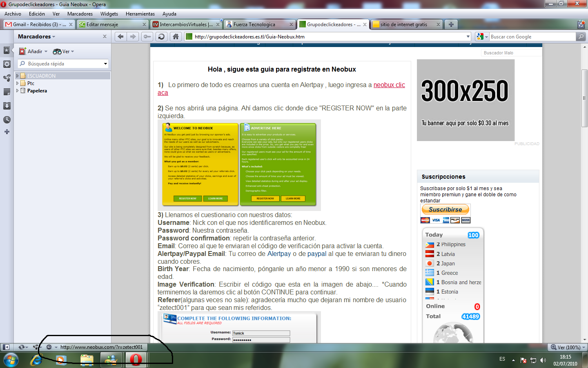Viewport: 588px width, 368px height.
Task: Click the Action Center flag tray icon
Action: (x=523, y=360)
